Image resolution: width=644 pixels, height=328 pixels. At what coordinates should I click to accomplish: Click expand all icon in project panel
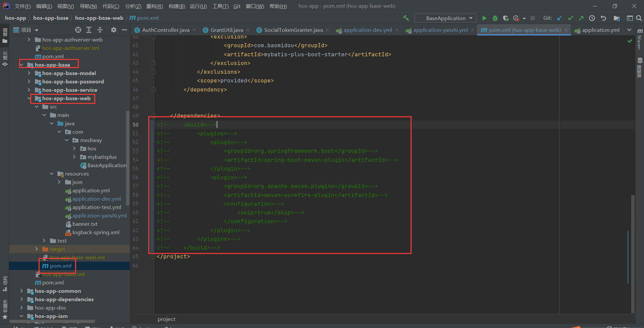89,30
